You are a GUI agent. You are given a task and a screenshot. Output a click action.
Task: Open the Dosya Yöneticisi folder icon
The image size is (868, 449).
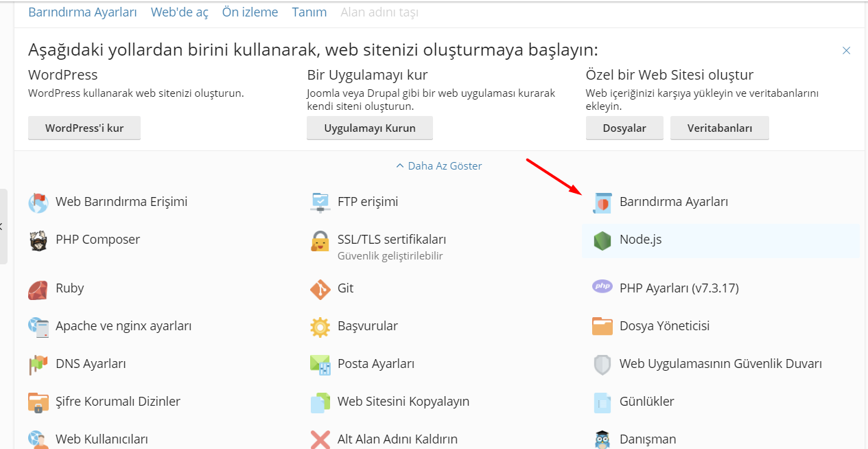[x=602, y=327]
